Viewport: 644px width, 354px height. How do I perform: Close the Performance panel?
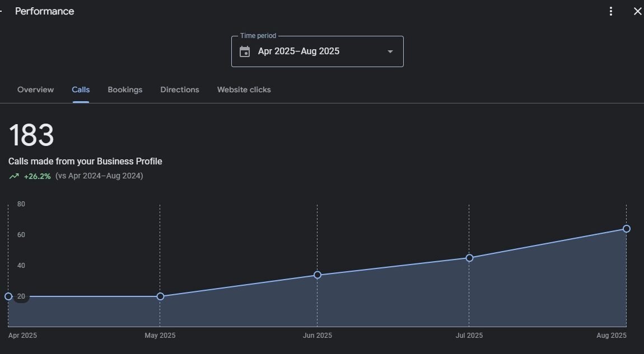(637, 11)
